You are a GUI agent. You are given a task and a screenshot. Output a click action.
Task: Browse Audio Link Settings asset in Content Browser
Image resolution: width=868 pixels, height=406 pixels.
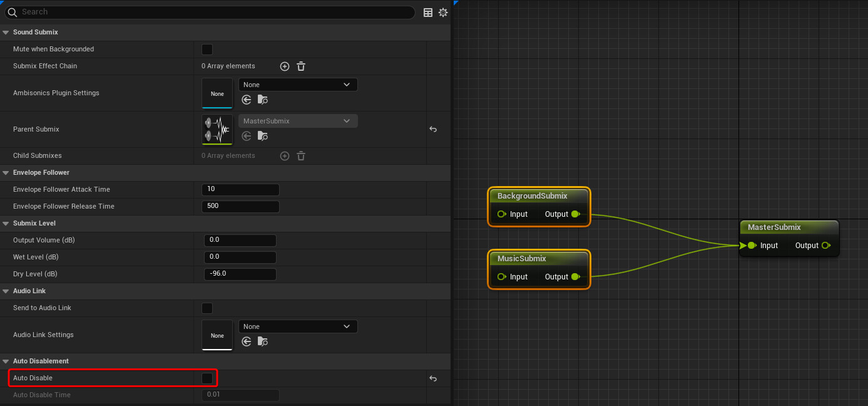[x=262, y=341]
